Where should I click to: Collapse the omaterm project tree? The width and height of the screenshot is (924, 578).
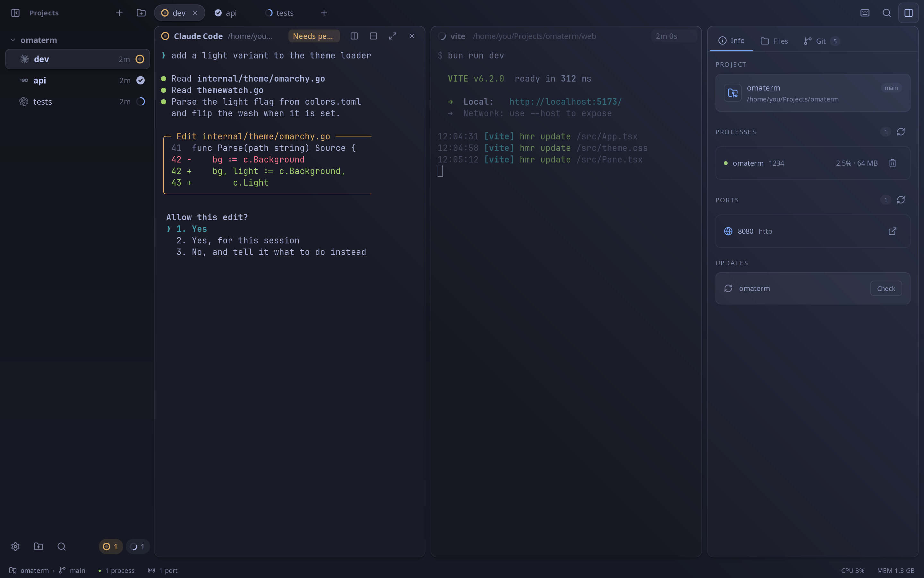[x=13, y=40]
